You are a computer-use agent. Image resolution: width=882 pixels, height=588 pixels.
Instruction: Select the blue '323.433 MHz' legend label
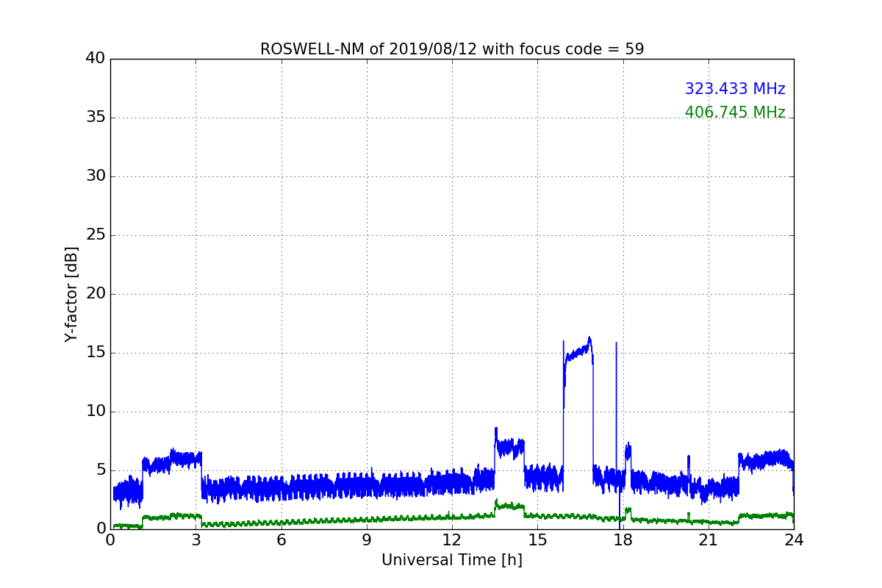tap(735, 89)
